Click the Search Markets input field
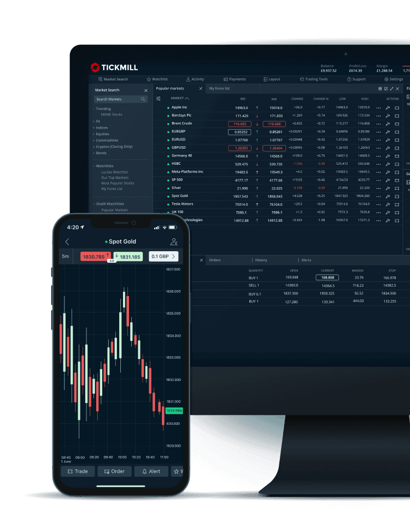The height and width of the screenshot is (532, 410). pyautogui.click(x=121, y=99)
